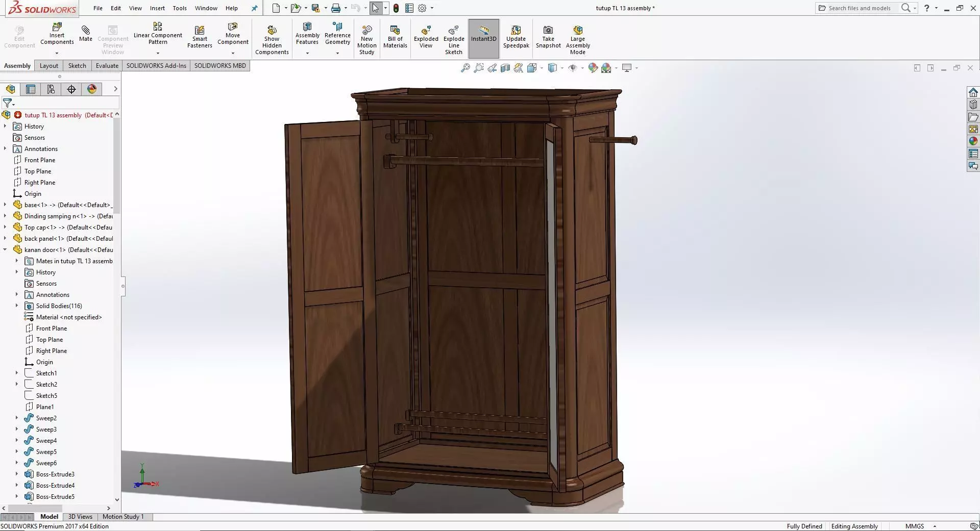Open the View Orientation dropdown arrow
The image size is (980, 531).
[542, 68]
